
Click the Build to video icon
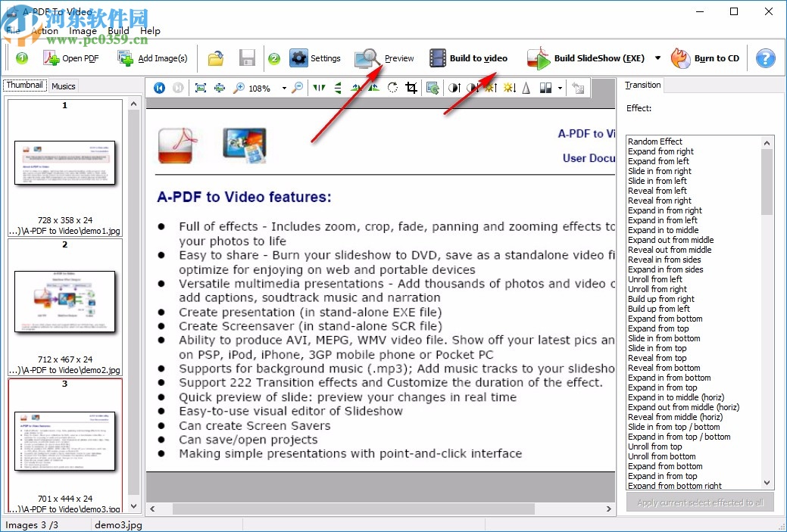coord(436,58)
